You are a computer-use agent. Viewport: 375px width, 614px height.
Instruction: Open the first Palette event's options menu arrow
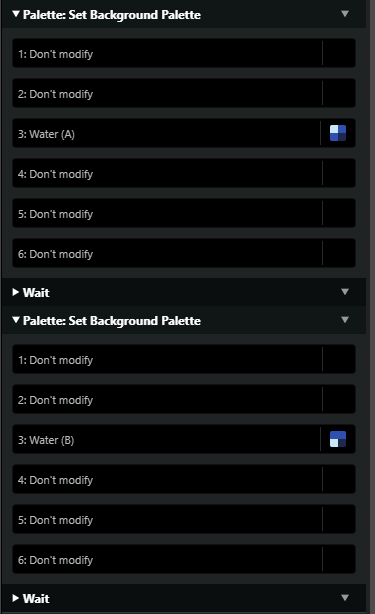[344, 14]
